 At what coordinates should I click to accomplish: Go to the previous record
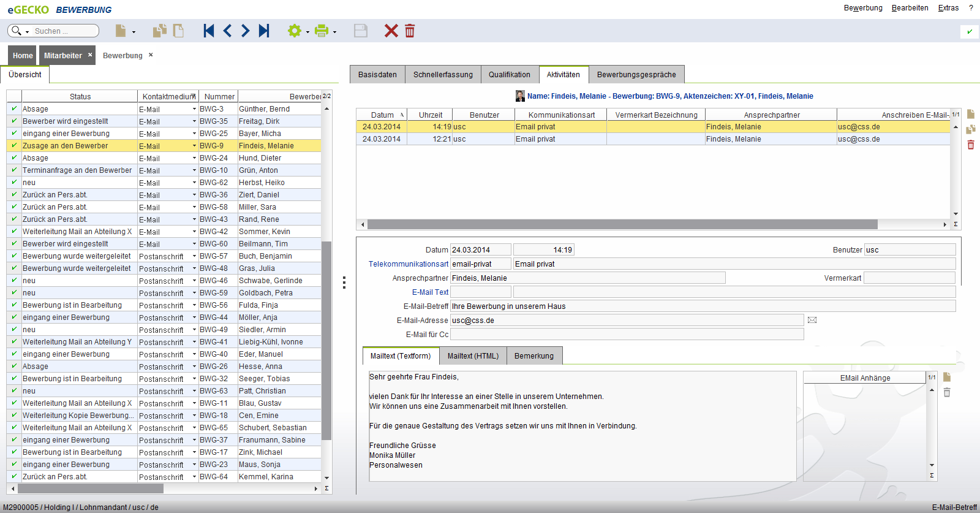click(227, 31)
